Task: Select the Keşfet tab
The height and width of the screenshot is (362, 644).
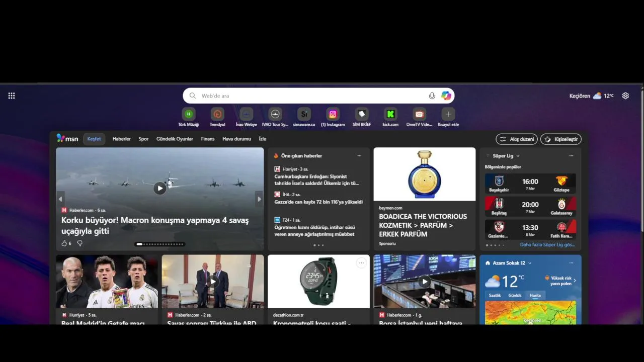Action: coord(94,139)
